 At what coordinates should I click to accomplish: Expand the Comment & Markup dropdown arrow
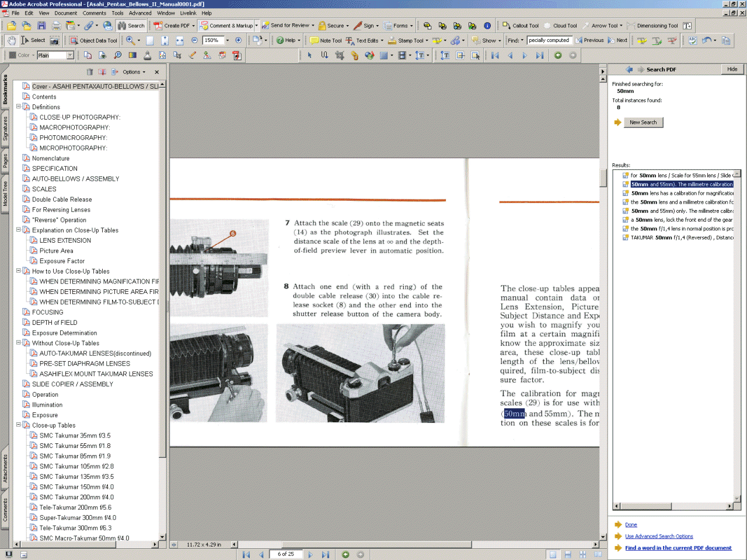(x=256, y=26)
